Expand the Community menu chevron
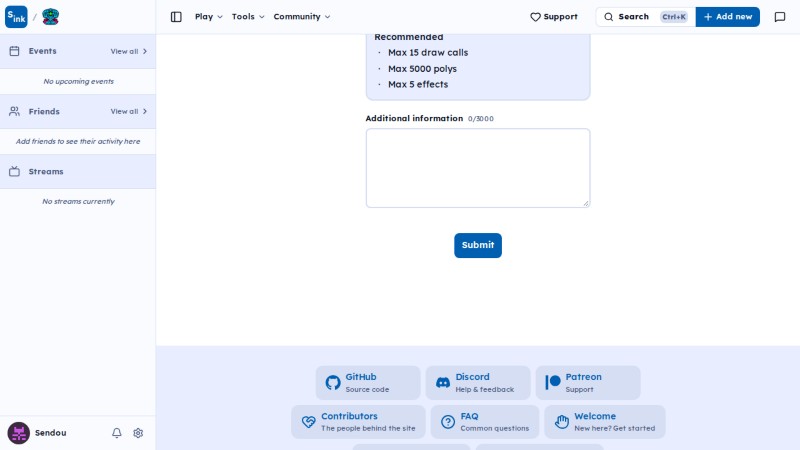This screenshot has height=450, width=800. (328, 17)
